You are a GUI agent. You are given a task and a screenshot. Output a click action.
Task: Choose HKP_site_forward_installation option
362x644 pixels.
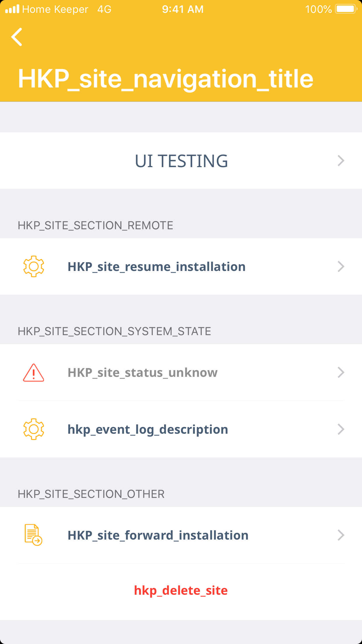click(x=158, y=535)
